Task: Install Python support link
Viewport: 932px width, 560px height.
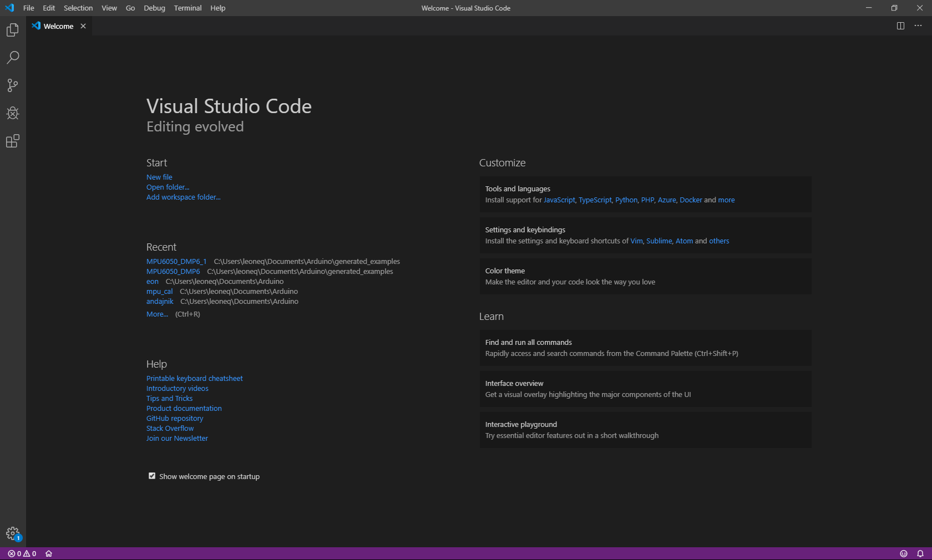Action: coord(626,200)
